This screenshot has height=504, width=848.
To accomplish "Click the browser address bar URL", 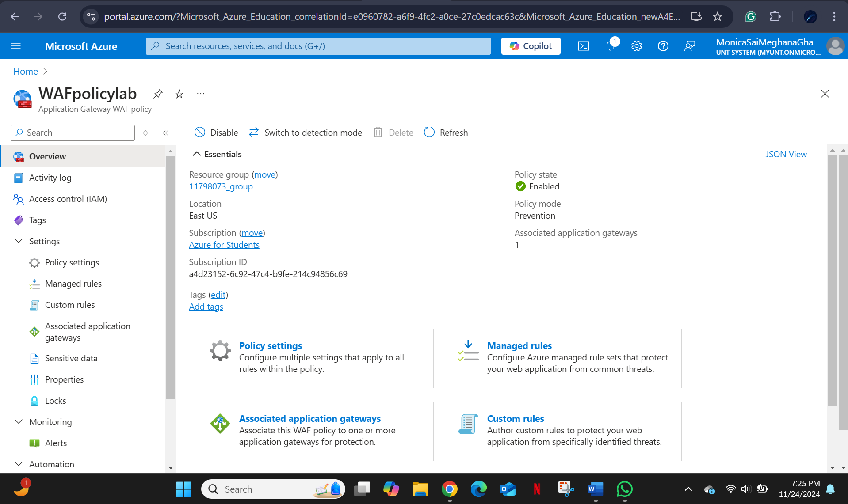I will pyautogui.click(x=391, y=17).
